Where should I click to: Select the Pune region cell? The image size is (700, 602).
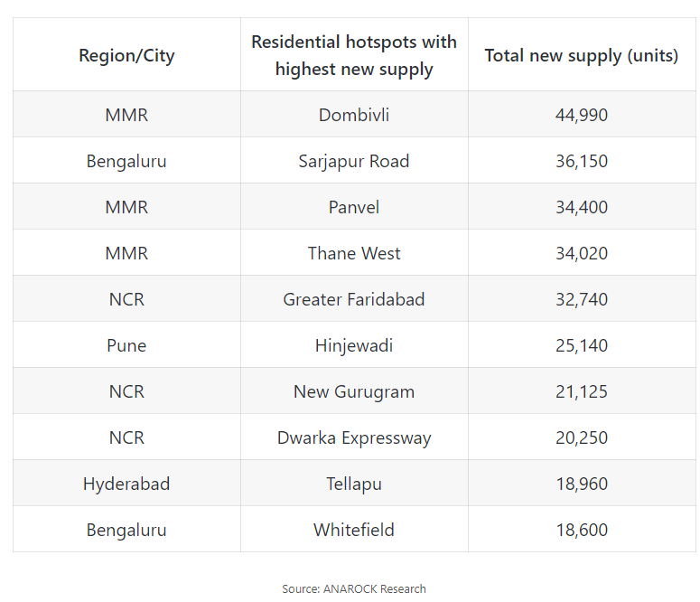click(126, 345)
